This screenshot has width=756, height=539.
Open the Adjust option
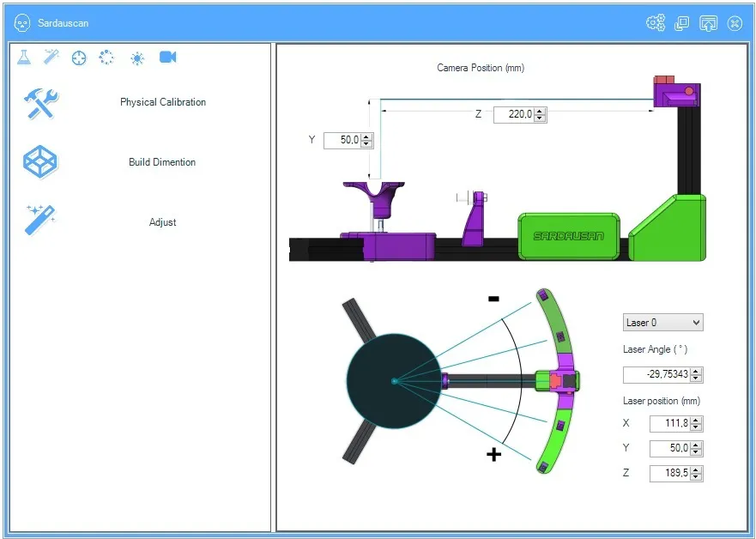pyautogui.click(x=162, y=222)
